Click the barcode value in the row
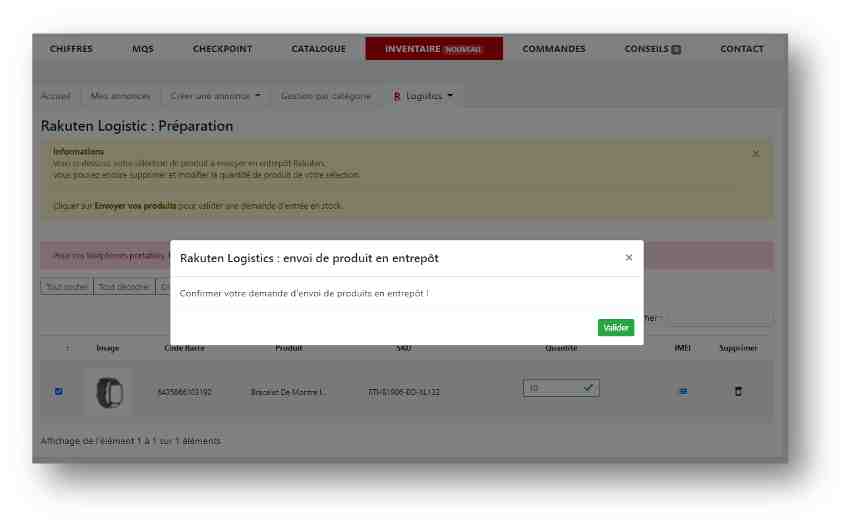 185,392
